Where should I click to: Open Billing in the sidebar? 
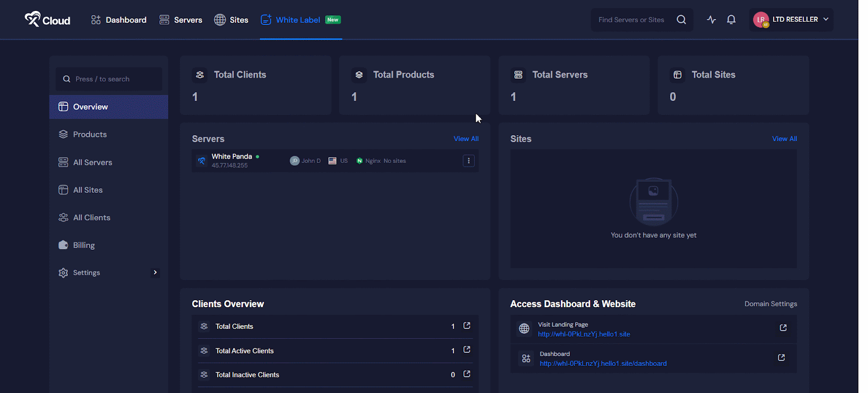coord(84,245)
